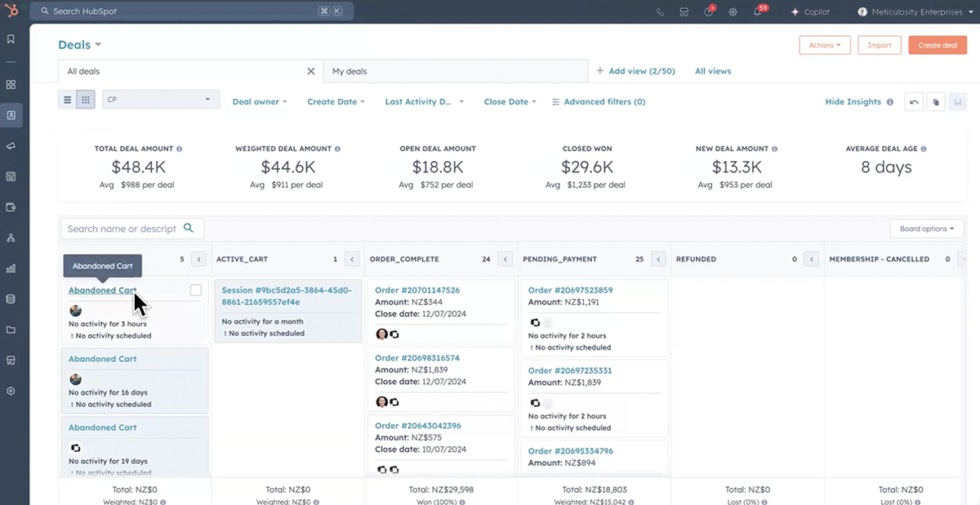Expand the Deal owner filter

pos(260,102)
